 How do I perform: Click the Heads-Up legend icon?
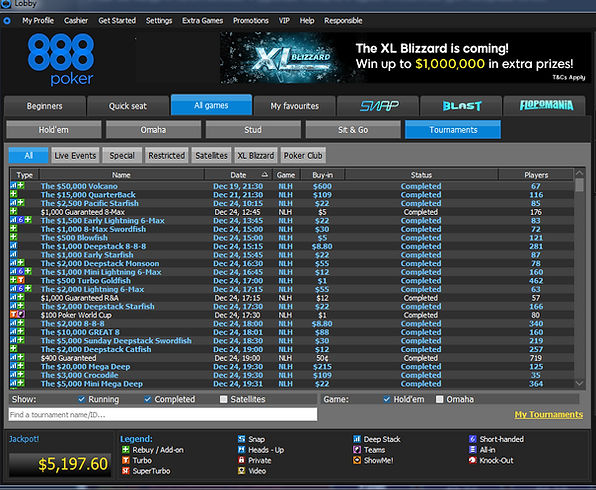coord(241,450)
